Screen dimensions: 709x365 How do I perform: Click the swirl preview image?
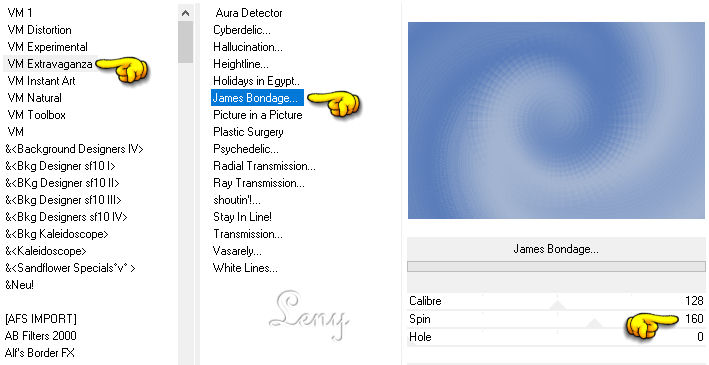556,120
